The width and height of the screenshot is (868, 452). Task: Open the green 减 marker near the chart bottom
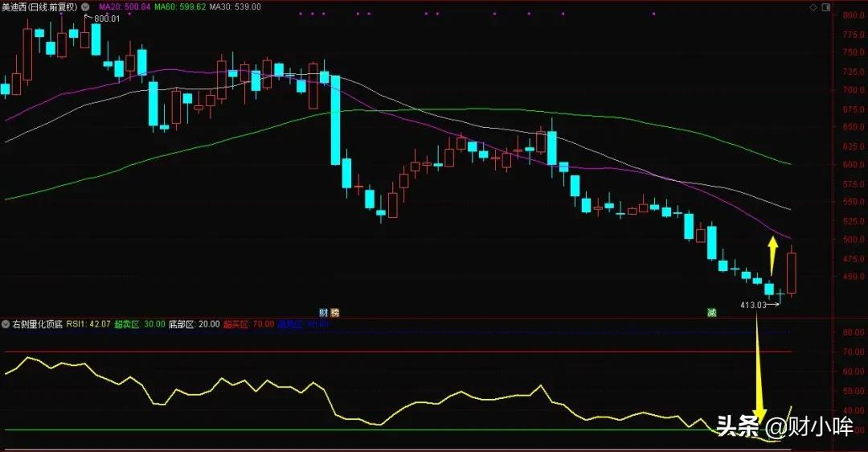click(711, 312)
